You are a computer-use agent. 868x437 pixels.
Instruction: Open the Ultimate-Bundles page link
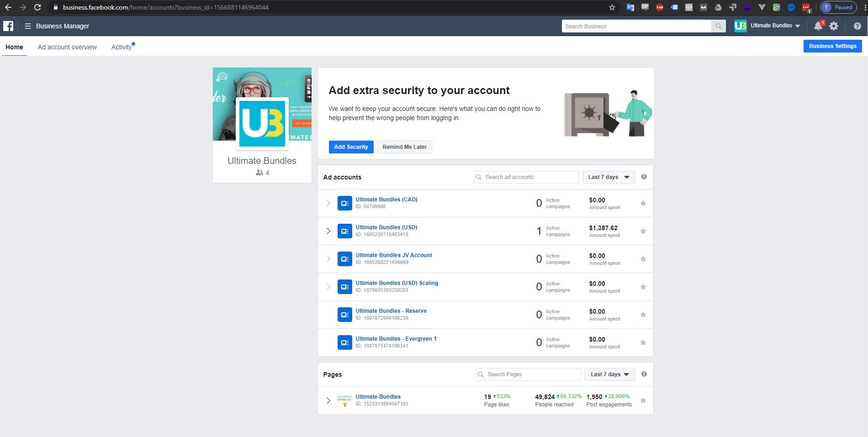[378, 397]
